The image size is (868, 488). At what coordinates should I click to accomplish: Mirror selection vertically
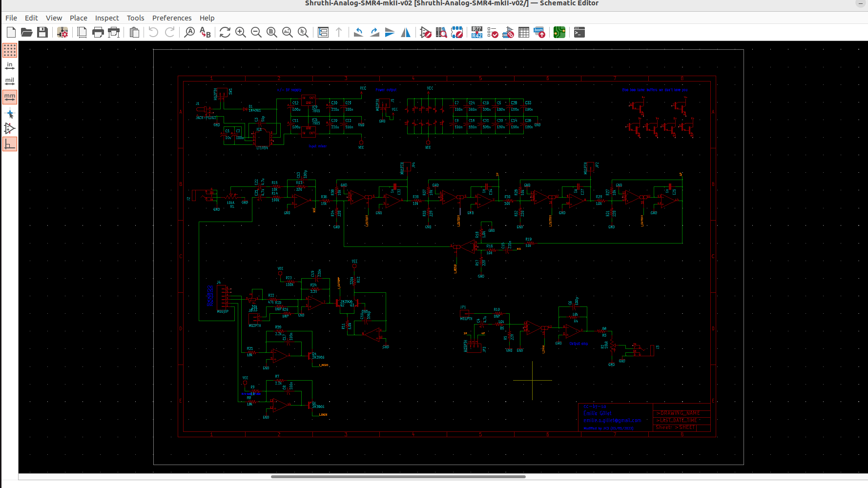pos(390,32)
